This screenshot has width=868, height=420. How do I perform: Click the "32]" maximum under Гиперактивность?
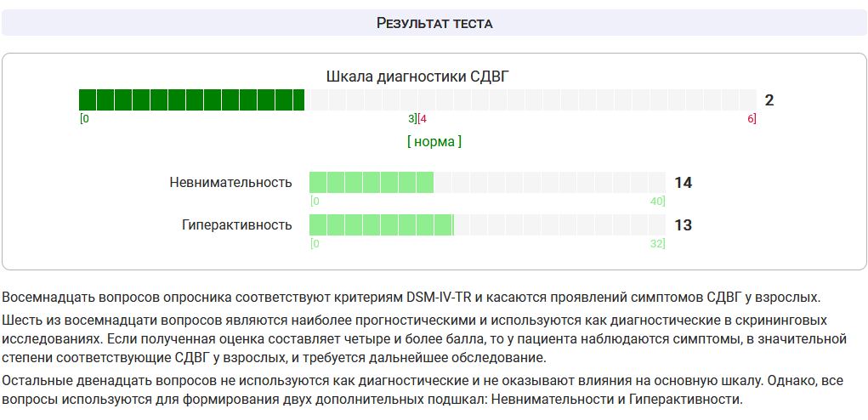(657, 244)
